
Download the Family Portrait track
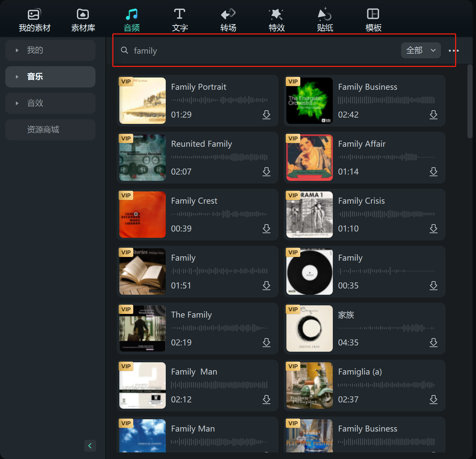pyautogui.click(x=267, y=115)
